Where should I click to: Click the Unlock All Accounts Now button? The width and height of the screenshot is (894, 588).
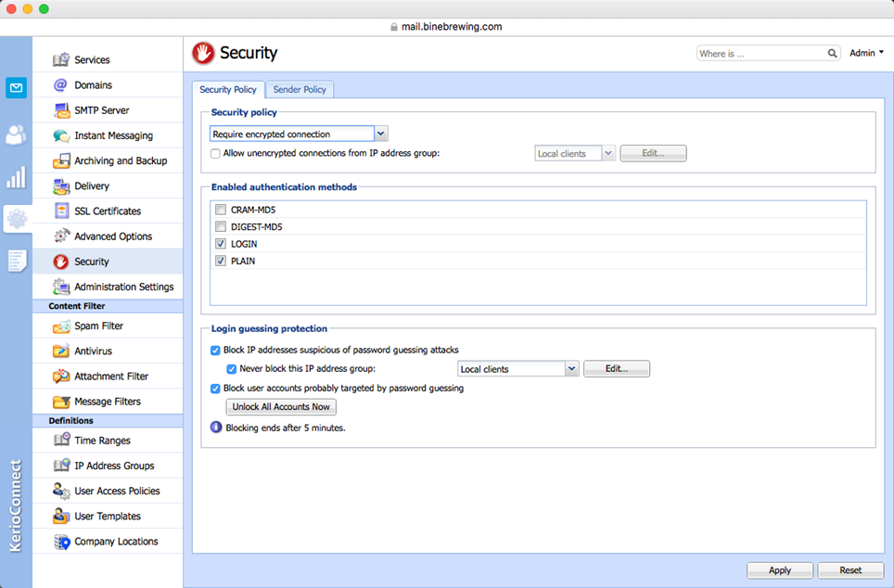click(281, 407)
